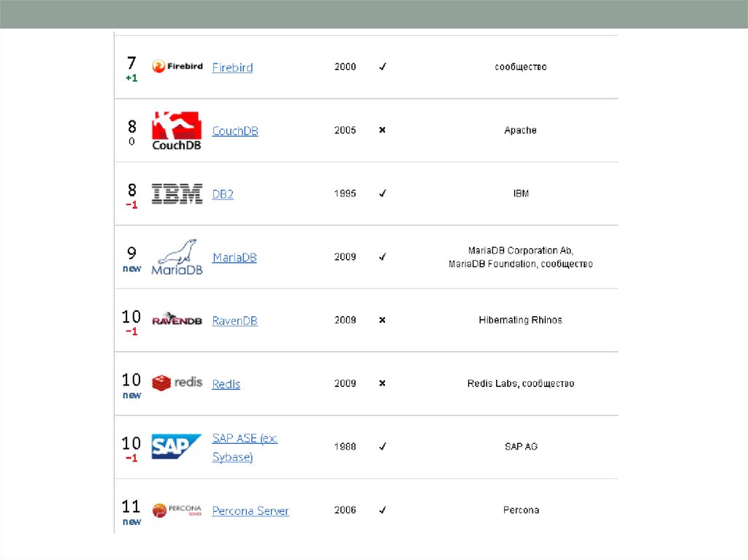The width and height of the screenshot is (748, 560).
Task: Click the Percona Server logo
Action: pyautogui.click(x=177, y=510)
